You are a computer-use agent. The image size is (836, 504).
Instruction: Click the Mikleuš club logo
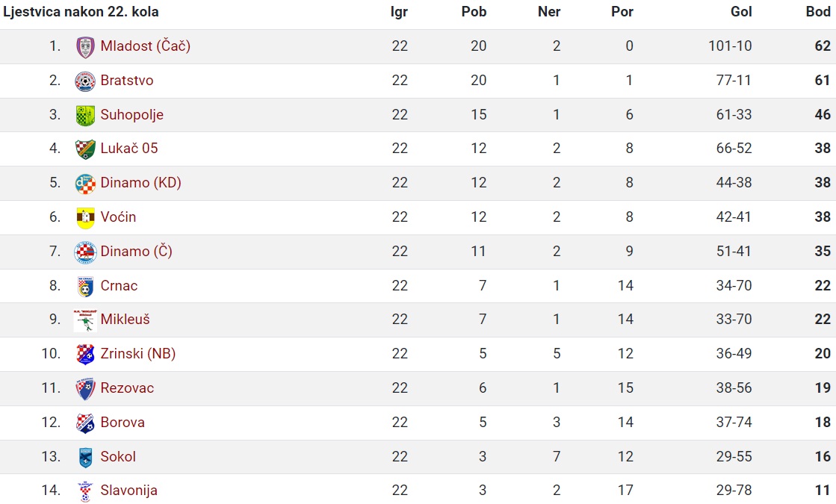tap(85, 320)
